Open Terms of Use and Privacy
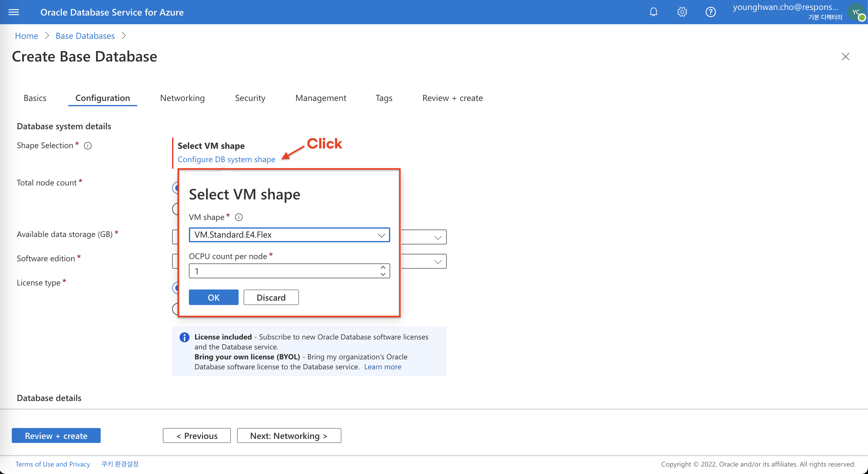 53,464
